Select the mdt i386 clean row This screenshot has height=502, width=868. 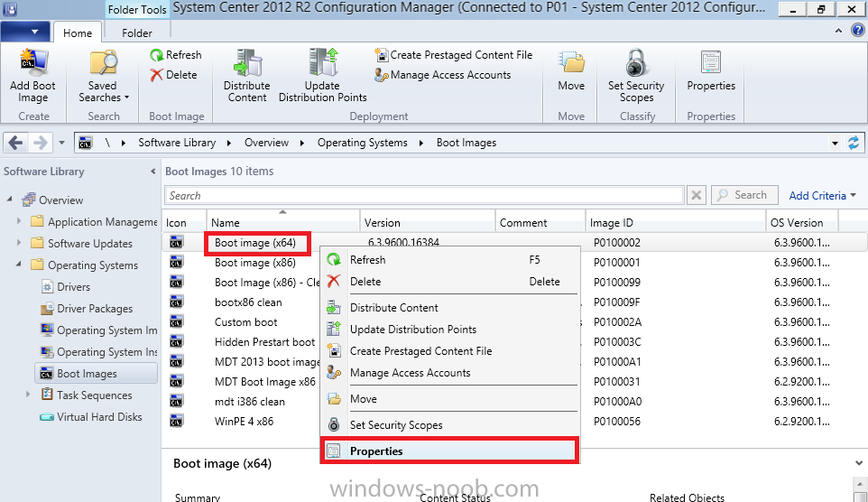250,401
